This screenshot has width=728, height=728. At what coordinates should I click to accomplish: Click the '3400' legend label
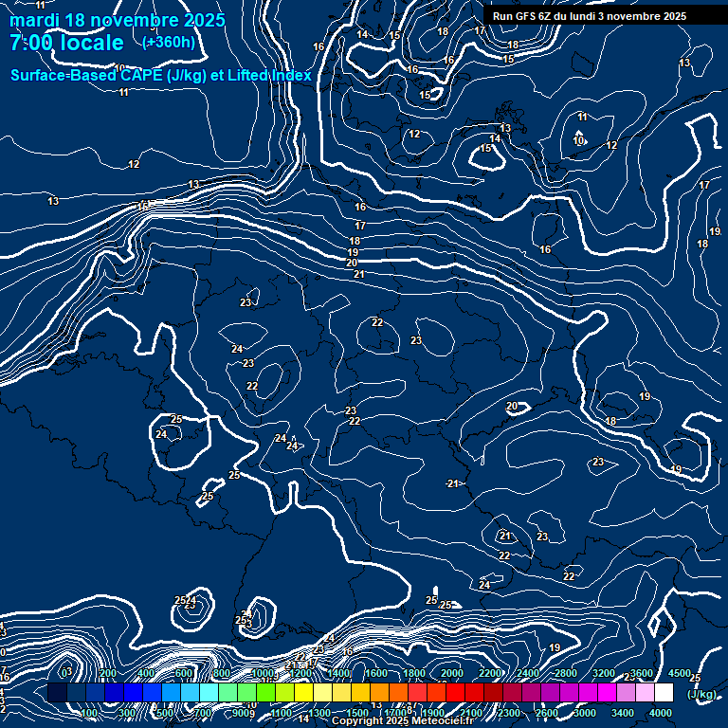click(623, 713)
